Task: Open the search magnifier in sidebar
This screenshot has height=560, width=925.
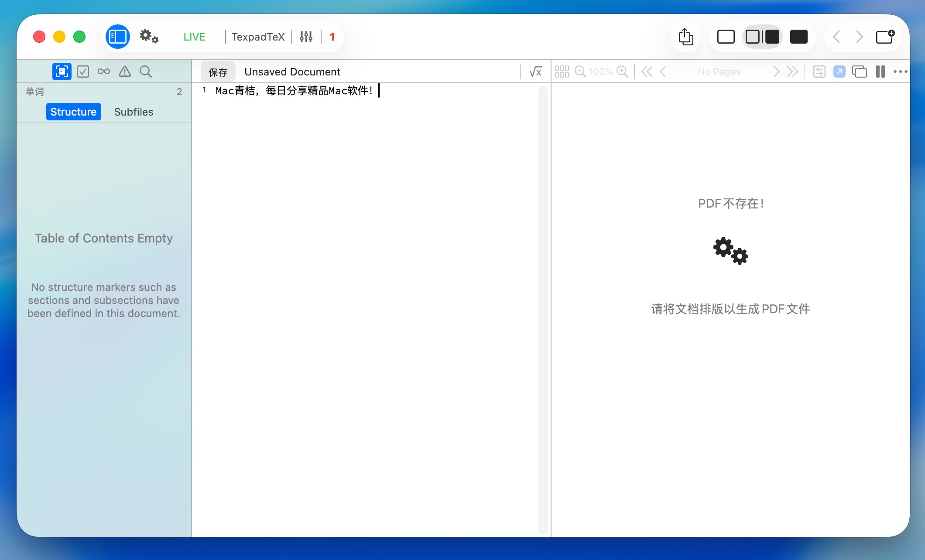Action: click(146, 72)
